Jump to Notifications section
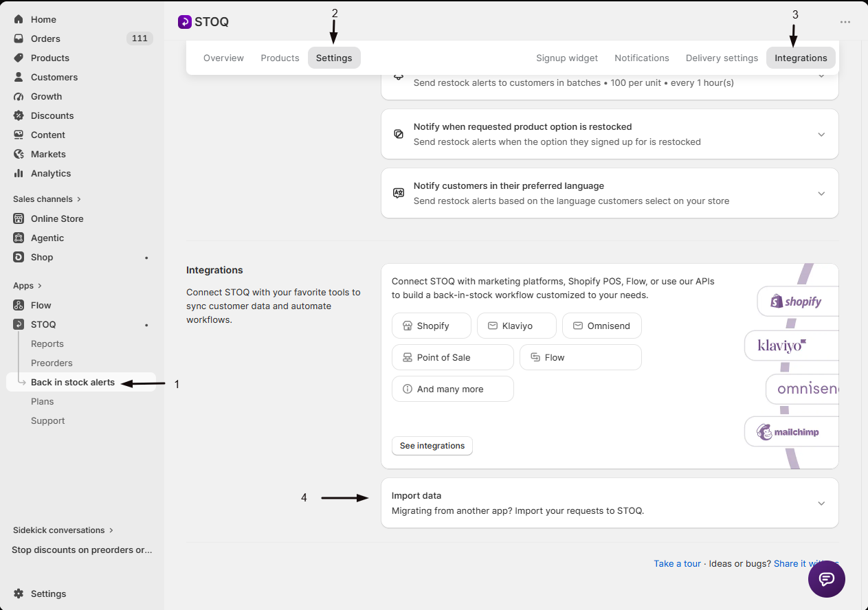 point(642,58)
